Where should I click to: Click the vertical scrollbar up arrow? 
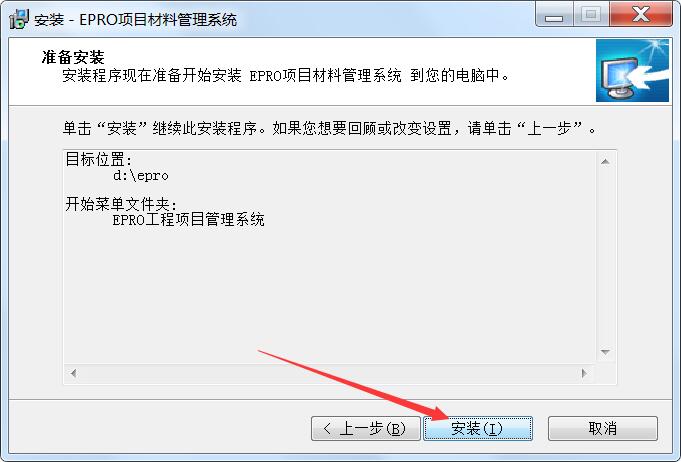pyautogui.click(x=605, y=162)
